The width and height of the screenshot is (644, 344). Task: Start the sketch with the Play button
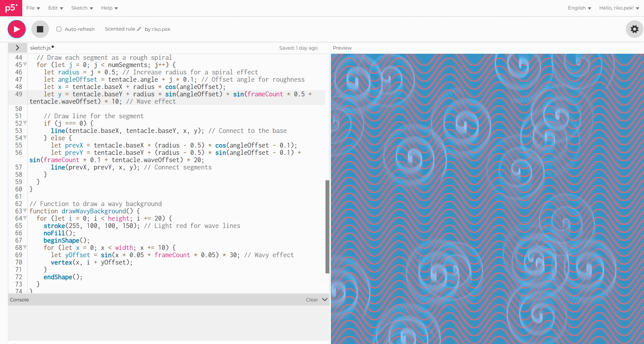point(17,29)
